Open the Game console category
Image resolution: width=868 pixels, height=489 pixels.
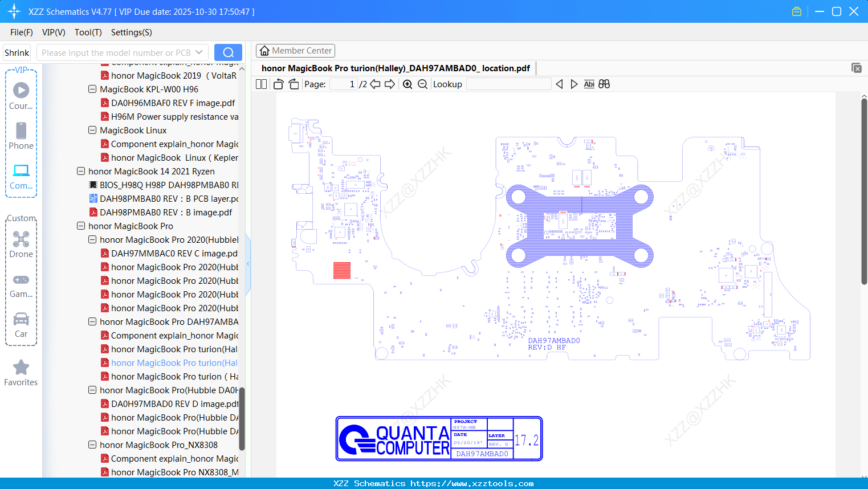(21, 285)
